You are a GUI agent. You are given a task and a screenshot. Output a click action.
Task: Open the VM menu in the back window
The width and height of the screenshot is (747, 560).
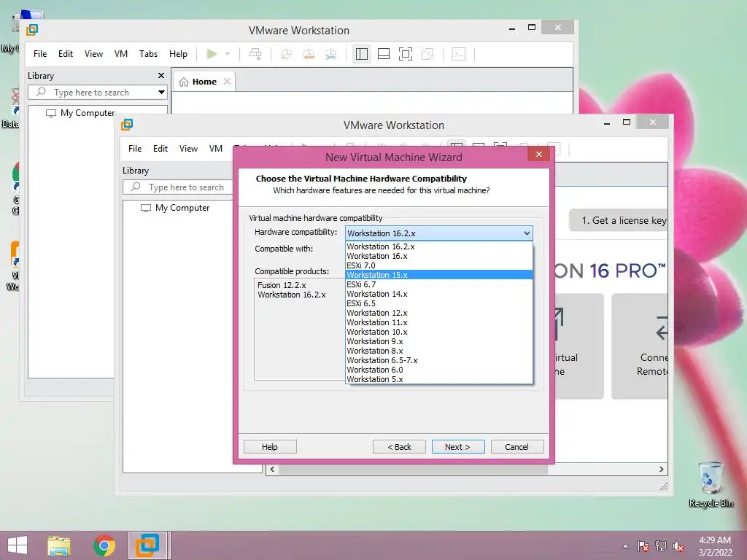coord(121,54)
